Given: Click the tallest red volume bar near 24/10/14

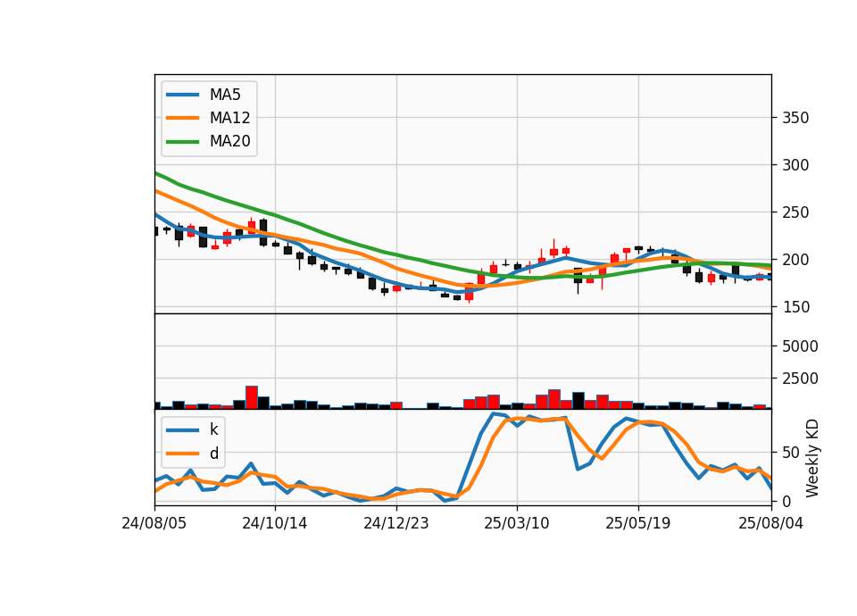Looking at the screenshot, I should coord(252,397).
